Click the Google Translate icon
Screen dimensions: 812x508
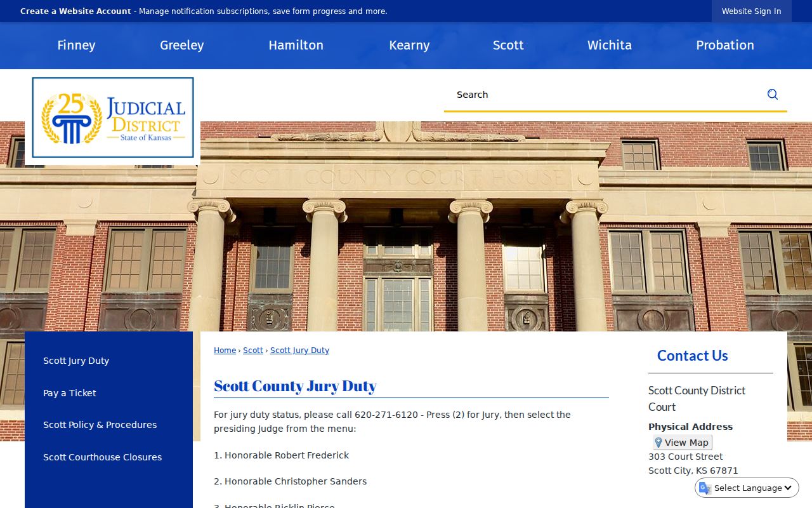704,488
